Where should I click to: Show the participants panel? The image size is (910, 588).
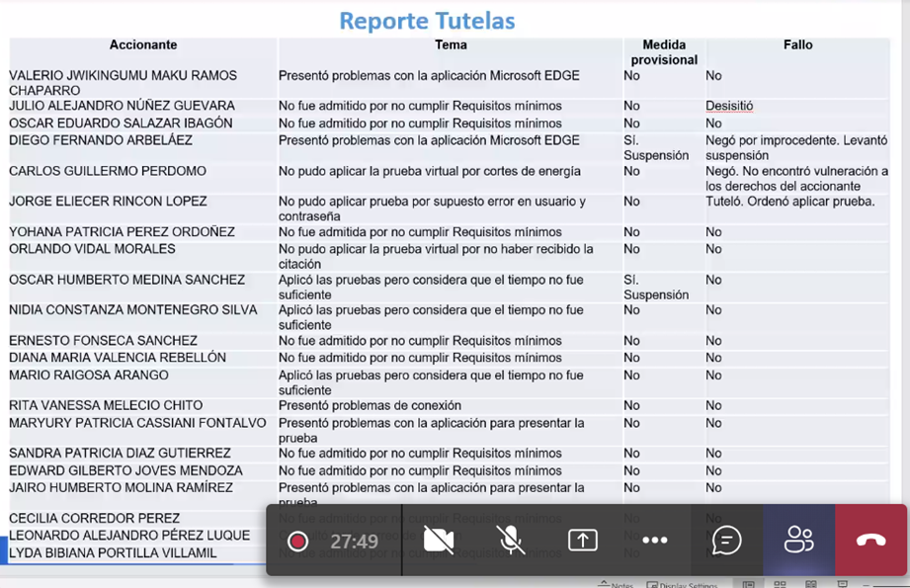tap(799, 540)
